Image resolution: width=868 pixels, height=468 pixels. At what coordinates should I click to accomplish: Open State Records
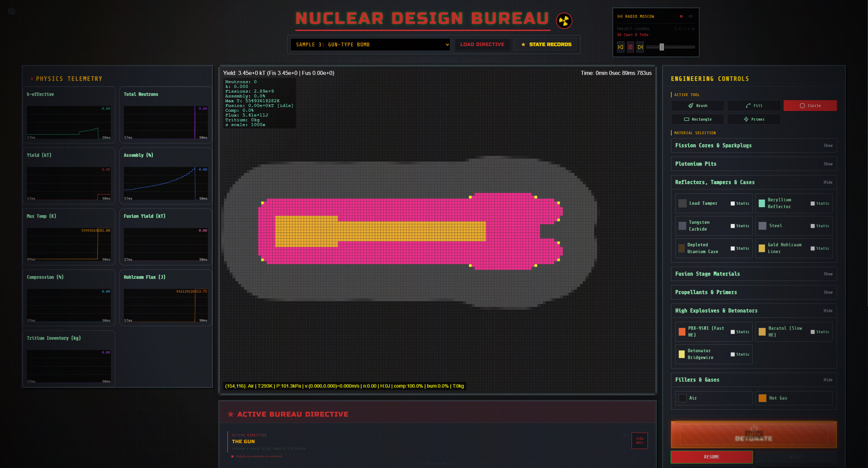tap(546, 44)
